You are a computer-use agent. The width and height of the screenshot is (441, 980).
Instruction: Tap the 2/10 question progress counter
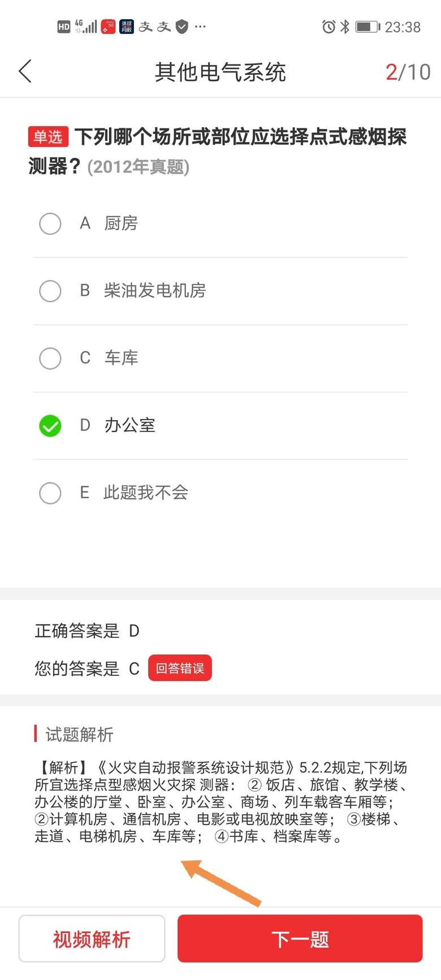408,72
